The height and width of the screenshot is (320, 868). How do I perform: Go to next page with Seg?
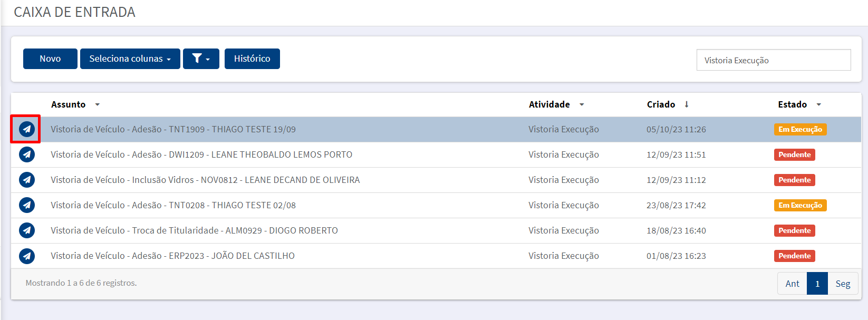click(843, 284)
